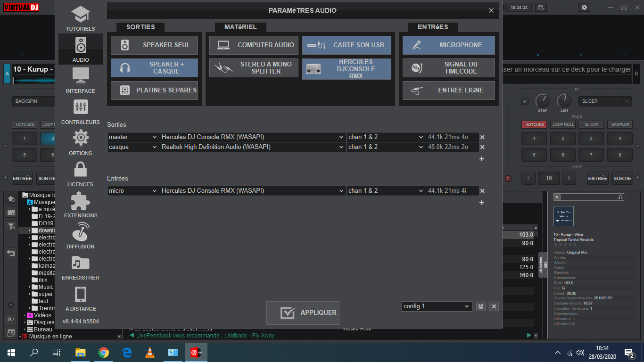Trigger pad 8 on deck B
This screenshot has height=362, width=644.
[620, 155]
